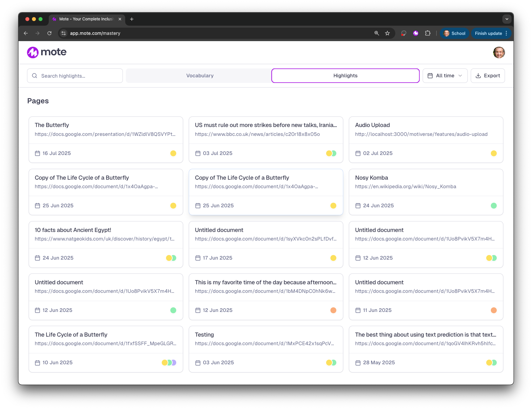
Task: Click the yellow mastery dot on the Testing card
Action: 329,362
